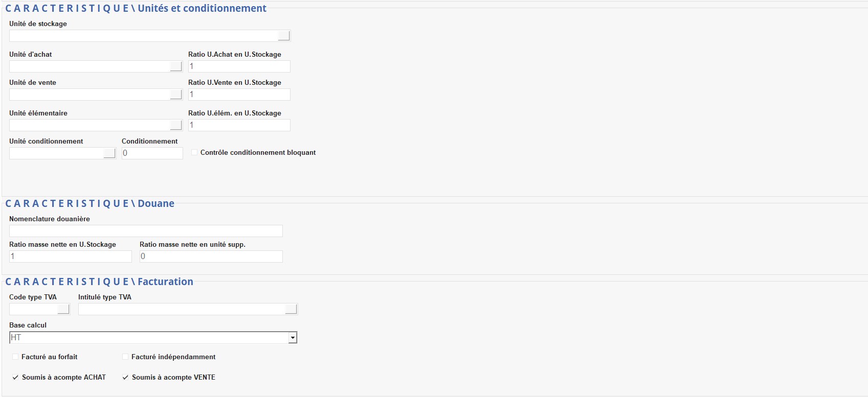Select Ratio masse nette en unité supp. field
Viewport: 868px width, 397px height.
coord(211,256)
